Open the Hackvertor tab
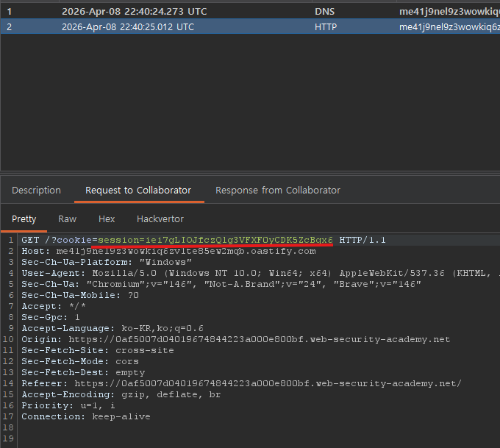 pyautogui.click(x=160, y=219)
